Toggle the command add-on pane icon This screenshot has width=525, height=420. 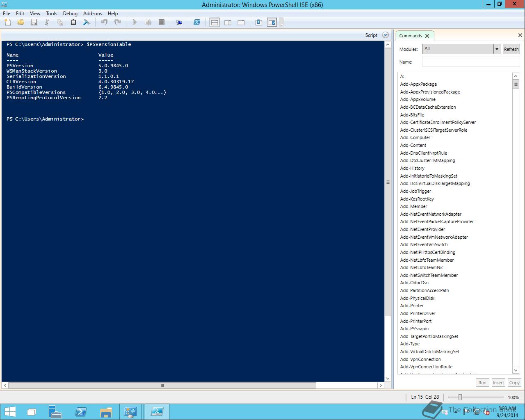[x=272, y=22]
